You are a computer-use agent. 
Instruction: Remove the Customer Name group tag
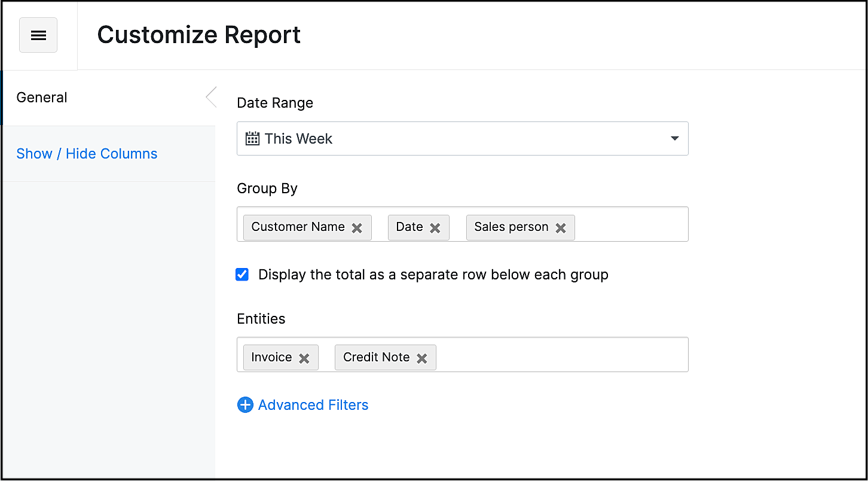click(x=357, y=228)
